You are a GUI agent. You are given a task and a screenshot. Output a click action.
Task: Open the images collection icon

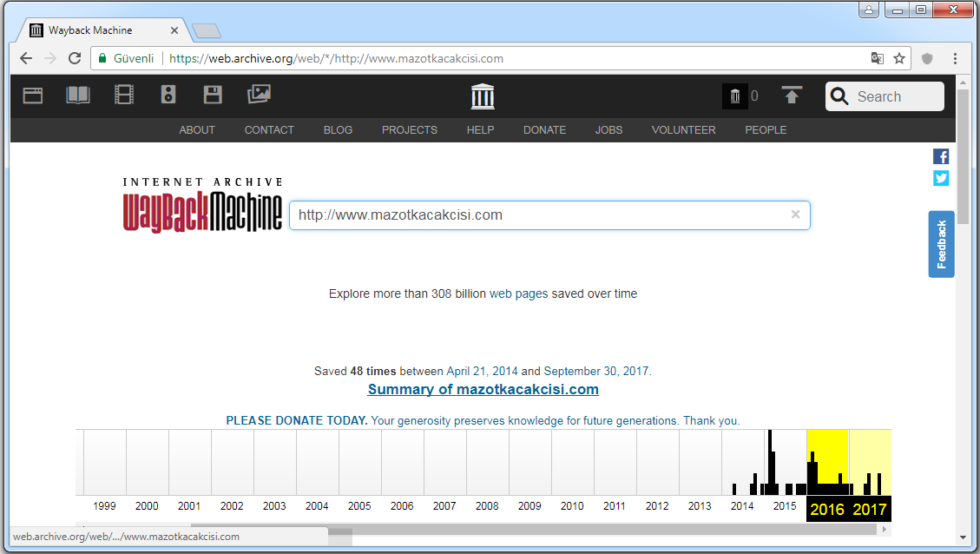[x=259, y=96]
